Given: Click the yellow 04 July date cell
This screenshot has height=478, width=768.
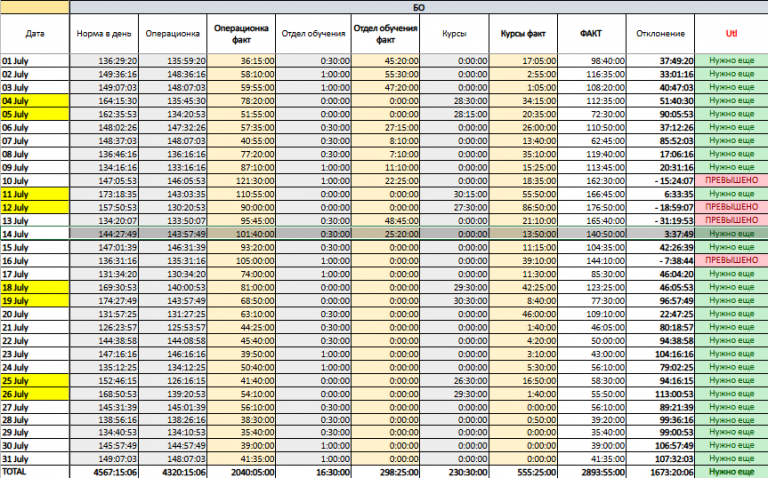Looking at the screenshot, I should [x=35, y=101].
